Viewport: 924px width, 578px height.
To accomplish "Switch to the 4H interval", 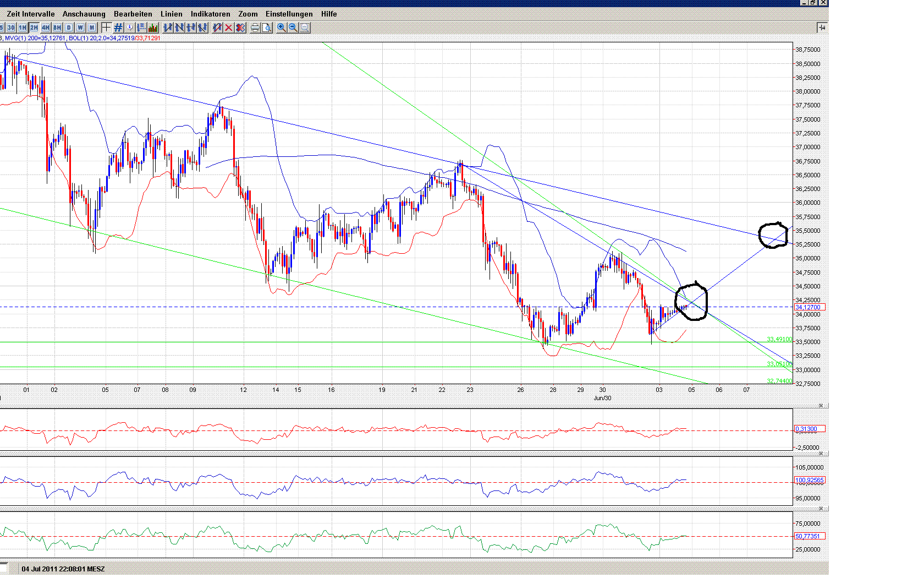I will [46, 28].
